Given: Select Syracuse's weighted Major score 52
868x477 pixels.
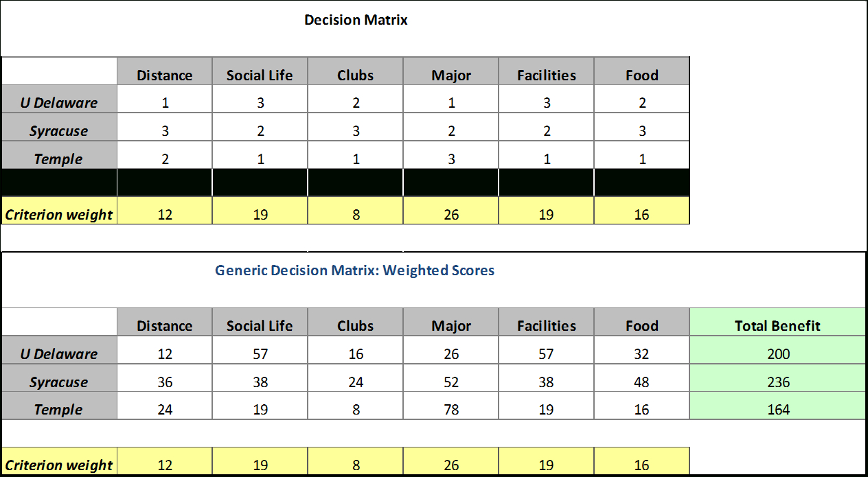Looking at the screenshot, I should [451, 382].
